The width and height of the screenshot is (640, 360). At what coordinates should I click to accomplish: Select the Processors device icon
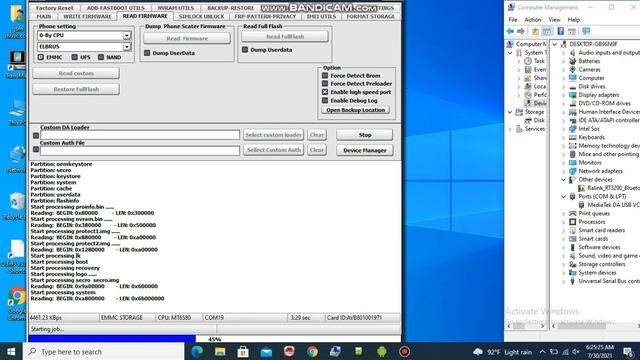(573, 222)
